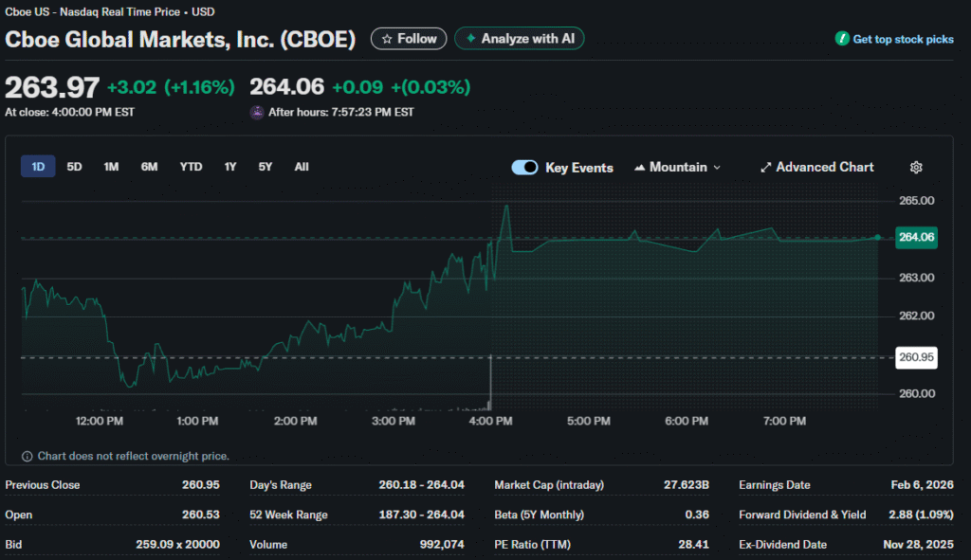Select the 1M chart range
Screen dimensions: 971x560
[x=111, y=167]
